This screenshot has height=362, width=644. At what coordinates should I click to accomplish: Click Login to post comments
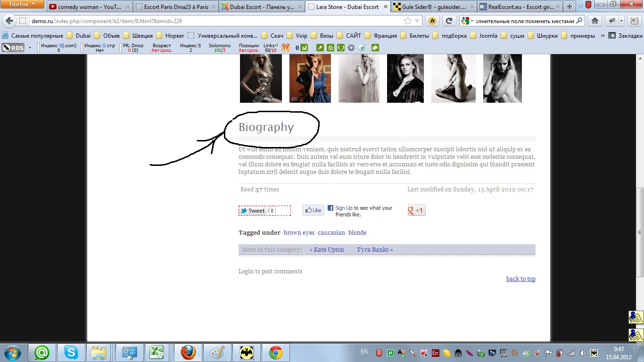point(270,271)
